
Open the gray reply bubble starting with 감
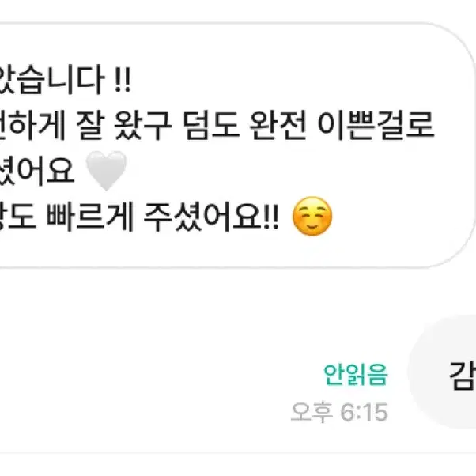tap(444, 372)
